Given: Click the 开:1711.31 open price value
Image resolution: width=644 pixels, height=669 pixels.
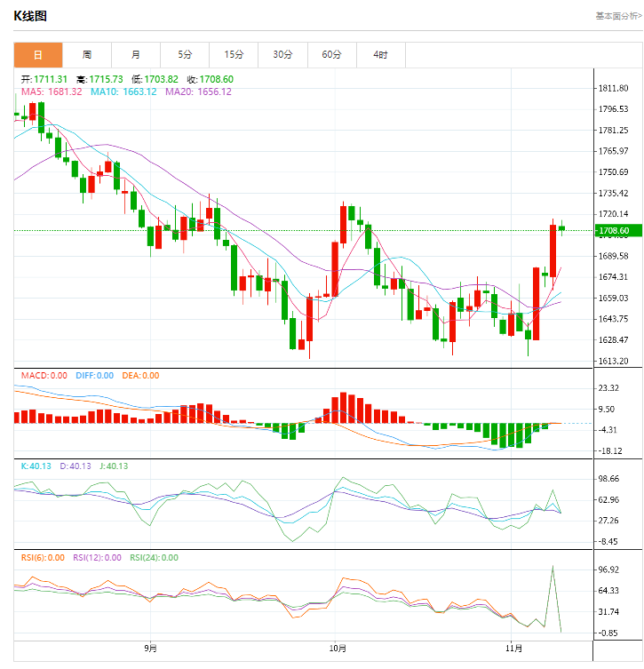Looking at the screenshot, I should click(44, 79).
